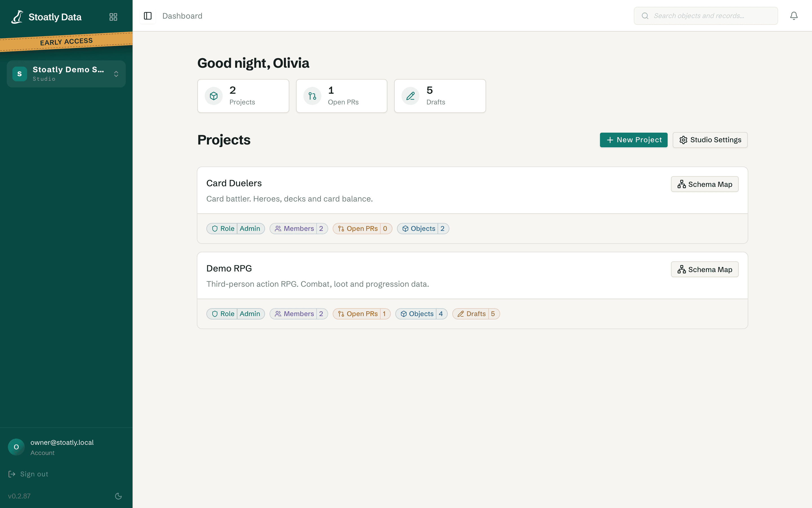Image resolution: width=812 pixels, height=508 pixels.
Task: Click the Dashboard breadcrumb
Action: 182,16
